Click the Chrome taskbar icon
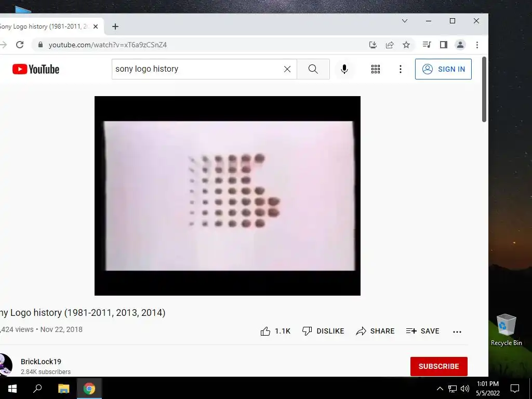Image resolution: width=532 pixels, height=399 pixels. coord(89,388)
